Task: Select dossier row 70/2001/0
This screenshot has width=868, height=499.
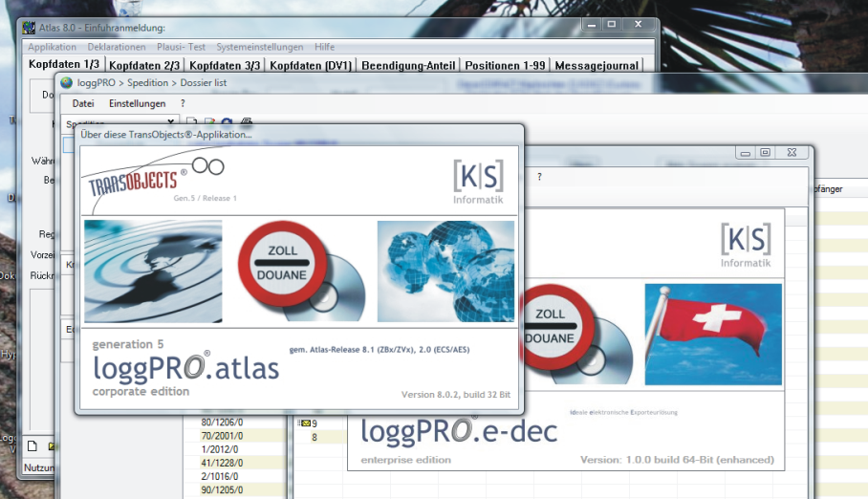Action: point(222,436)
